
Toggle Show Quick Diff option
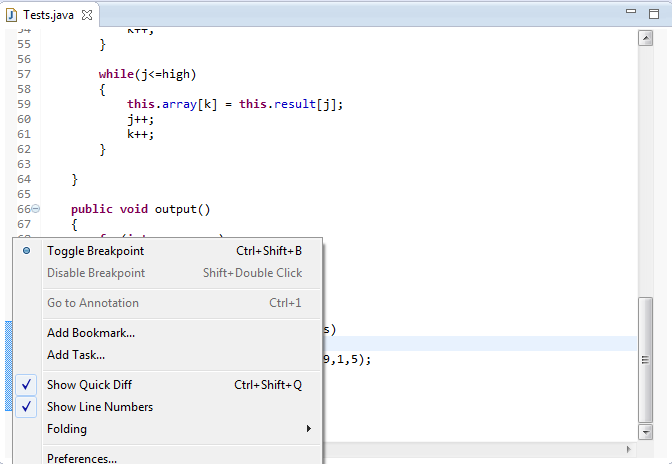click(x=168, y=385)
